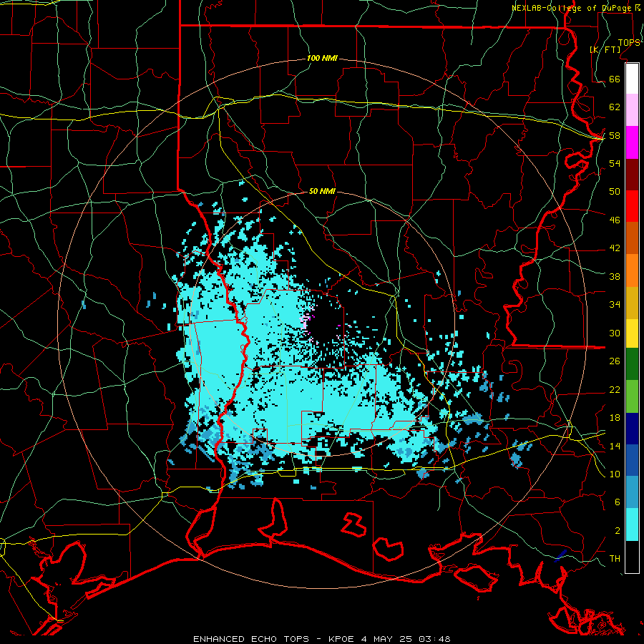Click the magenta legend swatch below 58
644x644 pixels.
click(632, 142)
